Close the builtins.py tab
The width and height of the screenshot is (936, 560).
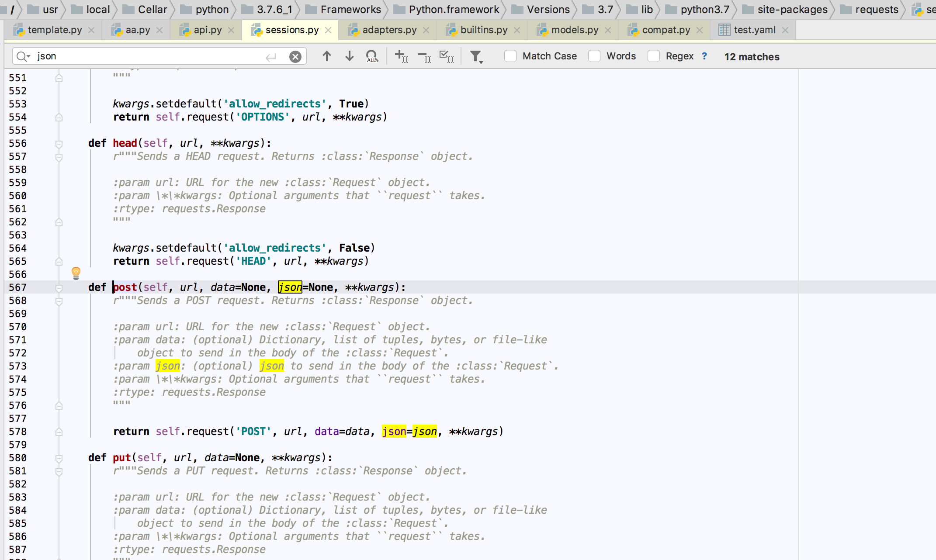[x=517, y=30]
